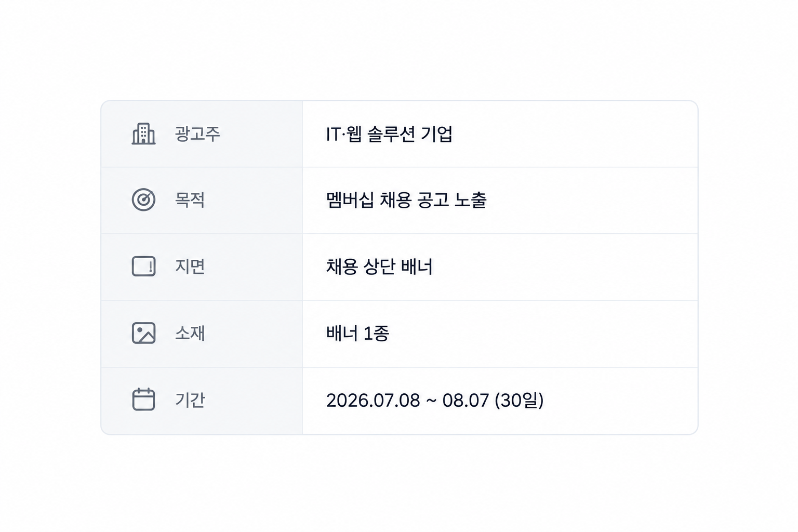Click the 2026.07.08 start date text
This screenshot has width=798, height=532.
(373, 401)
